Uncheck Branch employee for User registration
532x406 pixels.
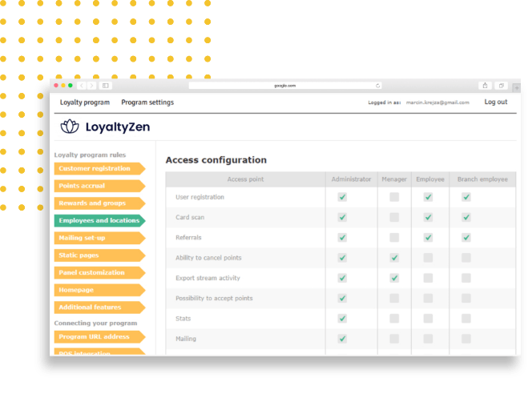click(x=466, y=197)
